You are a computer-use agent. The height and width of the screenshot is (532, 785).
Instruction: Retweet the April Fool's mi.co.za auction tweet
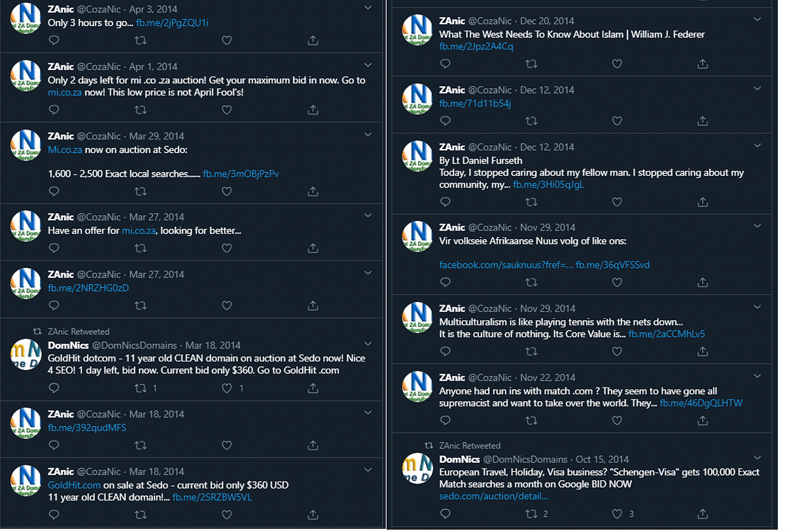click(x=140, y=110)
